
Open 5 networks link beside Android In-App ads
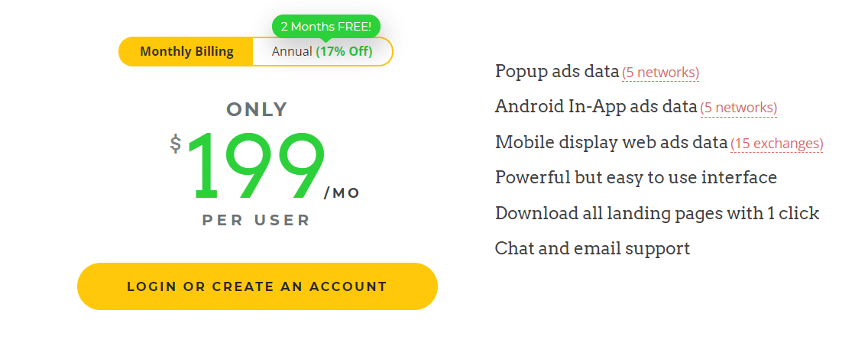738,108
